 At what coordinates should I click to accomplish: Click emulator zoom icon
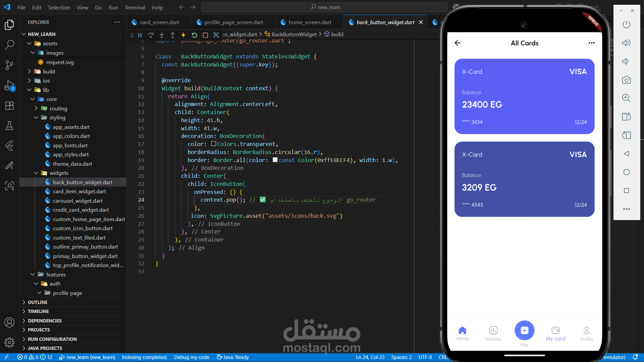626,98
